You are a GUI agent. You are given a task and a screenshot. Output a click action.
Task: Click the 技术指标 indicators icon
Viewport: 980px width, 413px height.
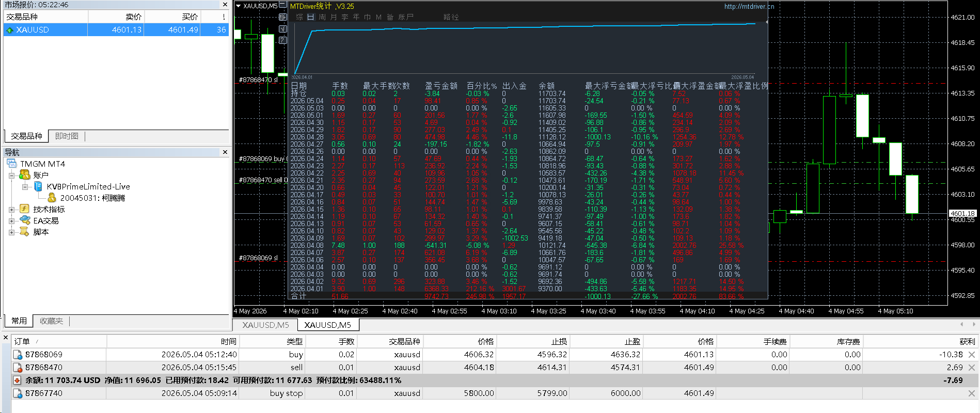24,209
